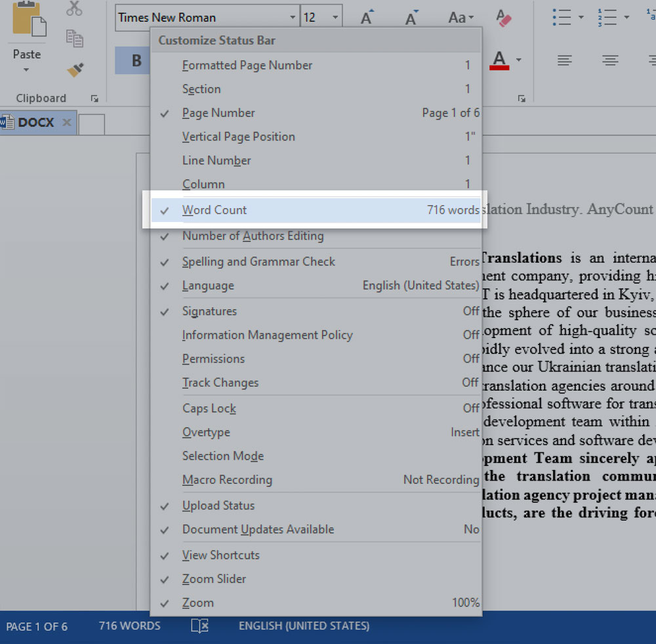Click the proofing errors icon in status bar

coord(199,626)
